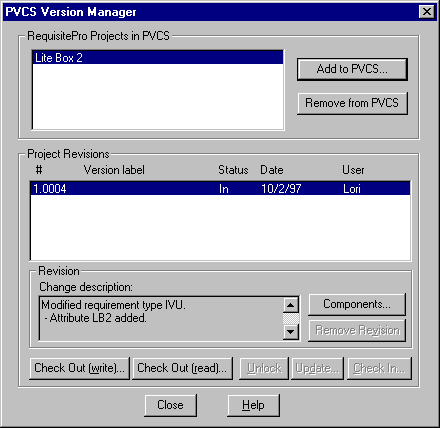Open the Components dialog
Screen dimensions: 440x428
357,304
